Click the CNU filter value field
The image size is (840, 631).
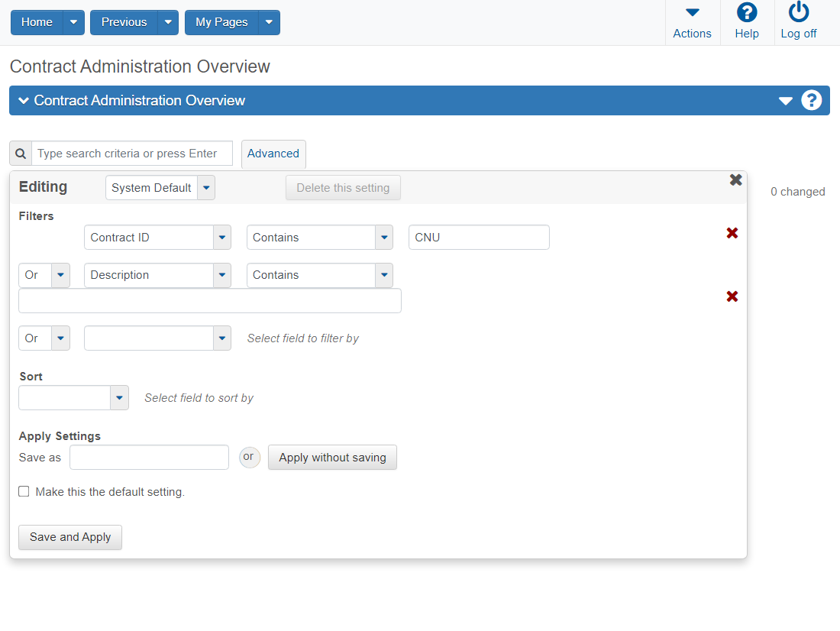[479, 238]
